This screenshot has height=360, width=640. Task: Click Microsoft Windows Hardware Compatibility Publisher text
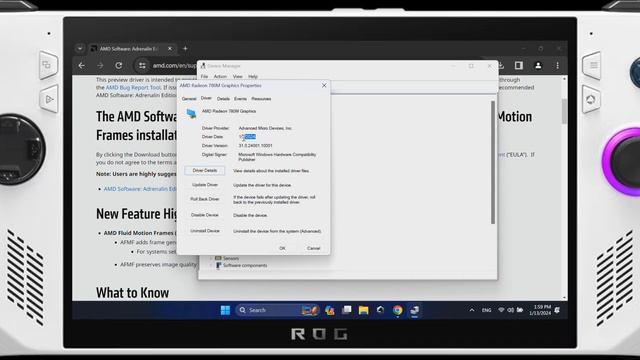277,157
